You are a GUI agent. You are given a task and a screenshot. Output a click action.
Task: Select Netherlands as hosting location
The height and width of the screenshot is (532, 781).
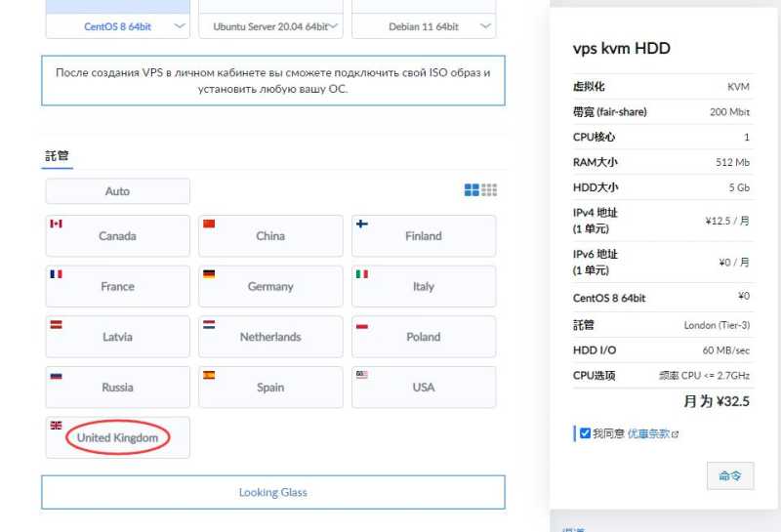point(270,336)
